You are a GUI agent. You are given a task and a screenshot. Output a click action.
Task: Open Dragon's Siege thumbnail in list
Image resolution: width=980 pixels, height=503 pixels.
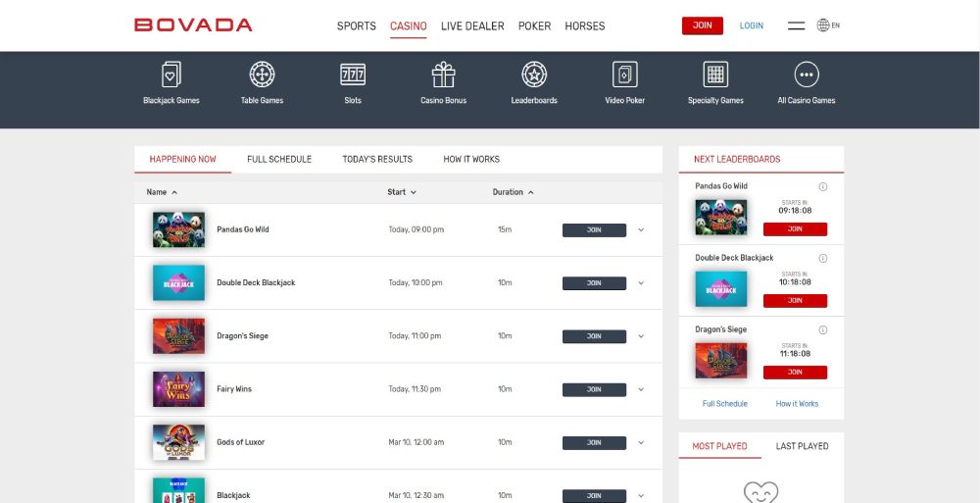pos(178,336)
